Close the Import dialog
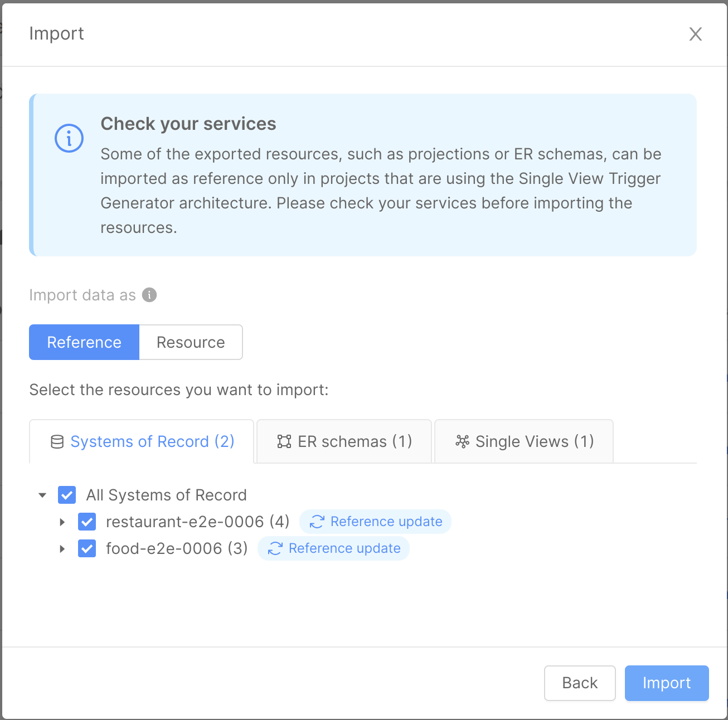Image resolution: width=728 pixels, height=720 pixels. click(x=695, y=34)
